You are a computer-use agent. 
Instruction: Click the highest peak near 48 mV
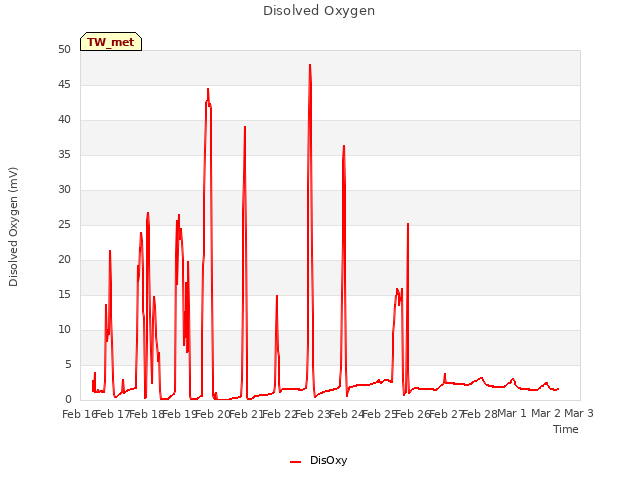[x=310, y=65]
